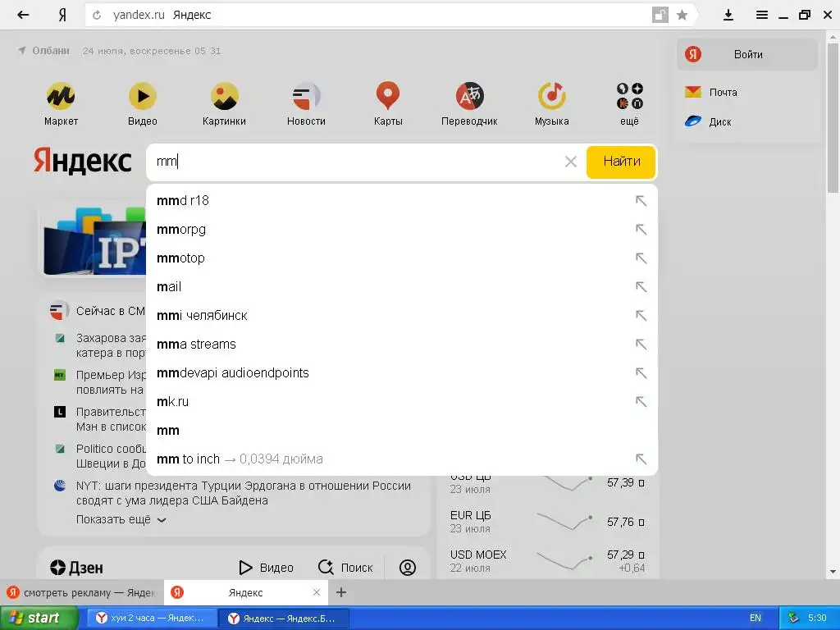The image size is (840, 630).
Task: Click IPTV banner thumbnail
Action: tap(95, 241)
